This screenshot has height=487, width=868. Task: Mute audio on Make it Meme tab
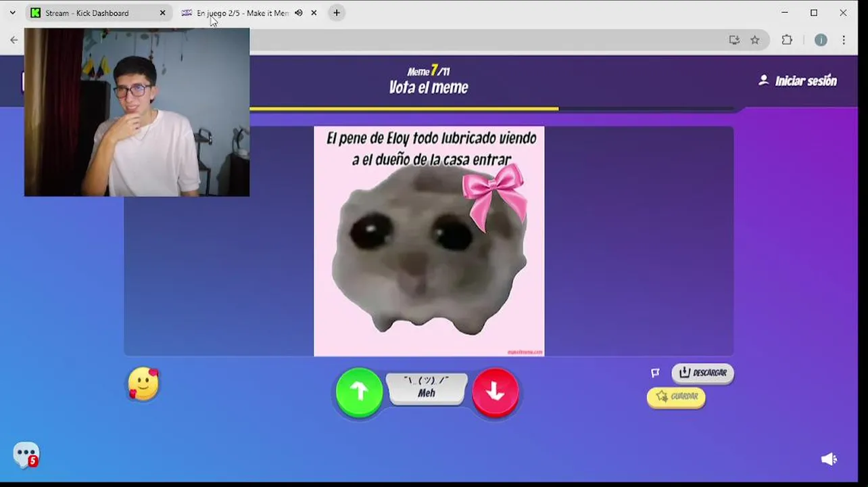[298, 13]
